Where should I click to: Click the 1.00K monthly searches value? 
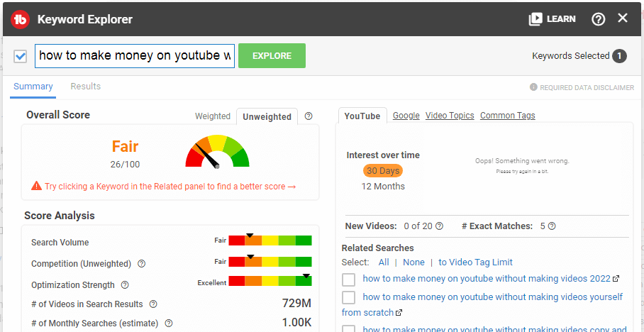point(296,323)
